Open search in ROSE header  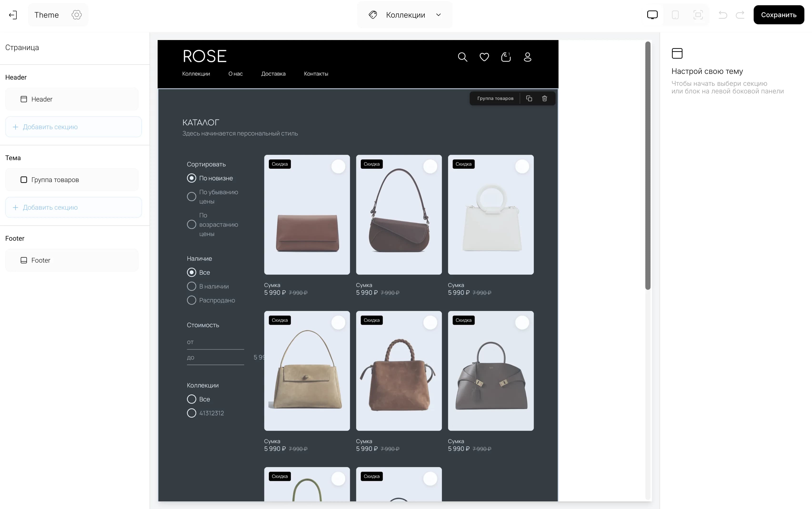coord(462,57)
